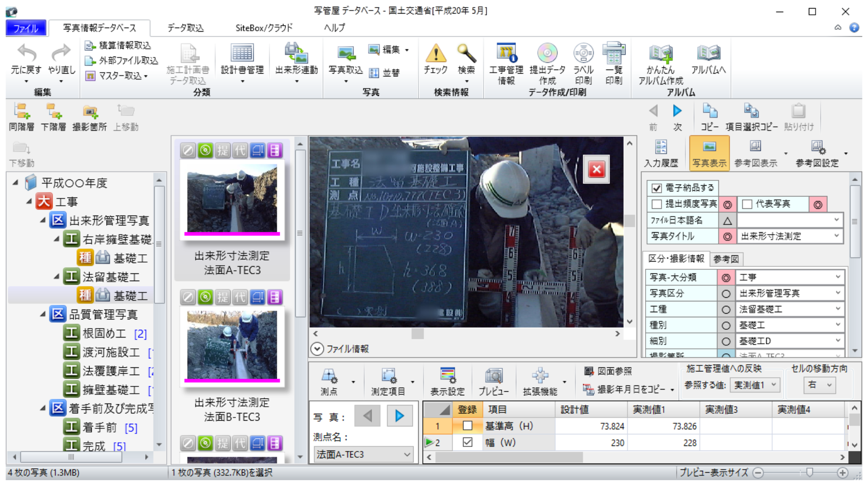Click the 撮影箇所 icon
This screenshot has width=868, height=488.
click(90, 115)
